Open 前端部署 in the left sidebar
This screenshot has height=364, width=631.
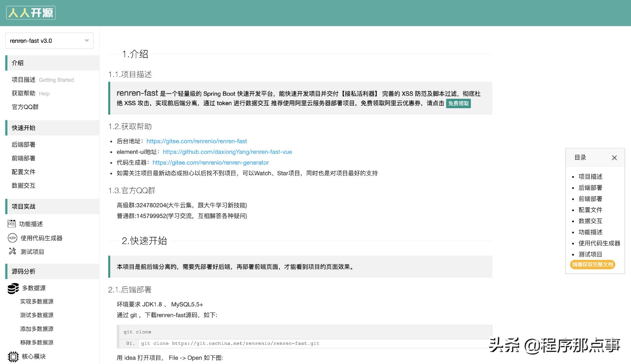coord(24,158)
